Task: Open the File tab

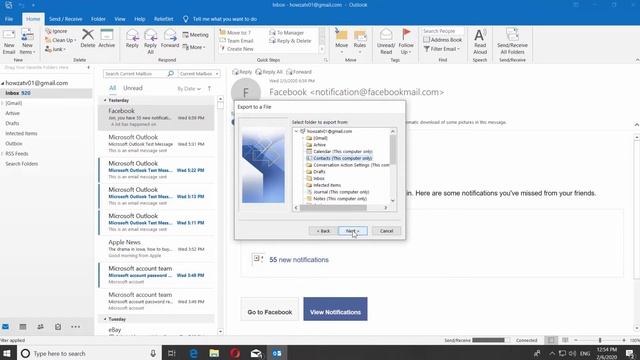Action: tap(9, 19)
